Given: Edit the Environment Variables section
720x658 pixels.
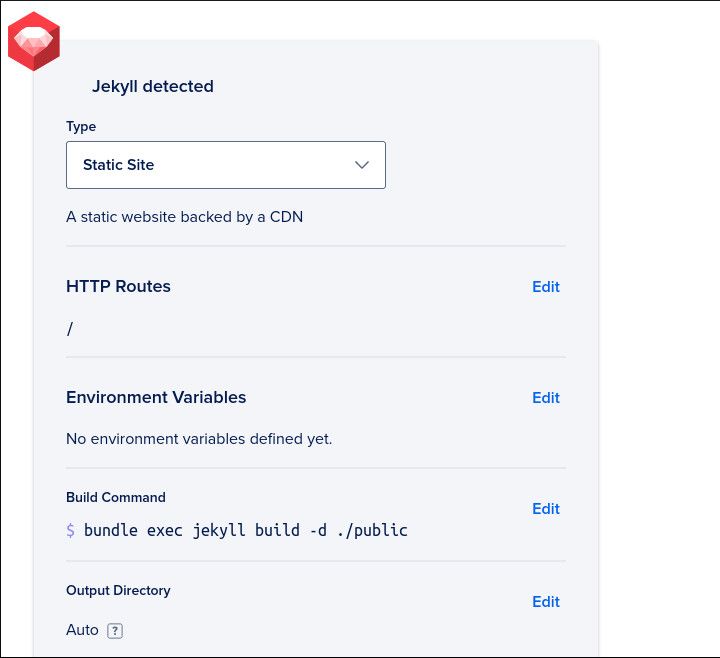Looking at the screenshot, I should (546, 398).
